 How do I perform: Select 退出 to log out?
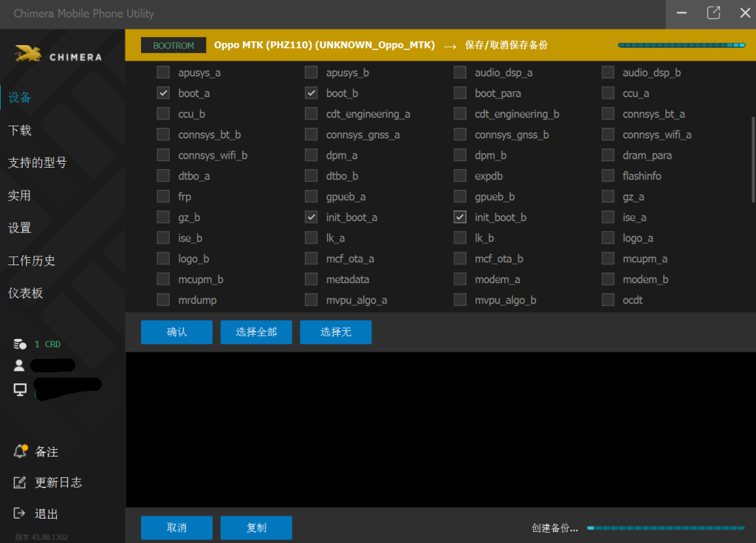click(47, 513)
